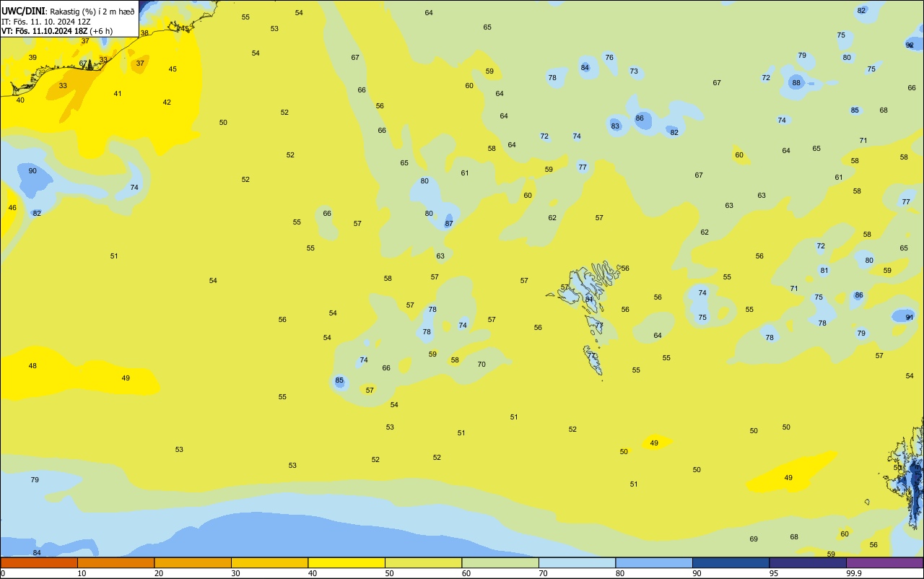The width and height of the screenshot is (924, 579).
Task: Click the humidity value '73' on the map
Action: pyautogui.click(x=634, y=71)
